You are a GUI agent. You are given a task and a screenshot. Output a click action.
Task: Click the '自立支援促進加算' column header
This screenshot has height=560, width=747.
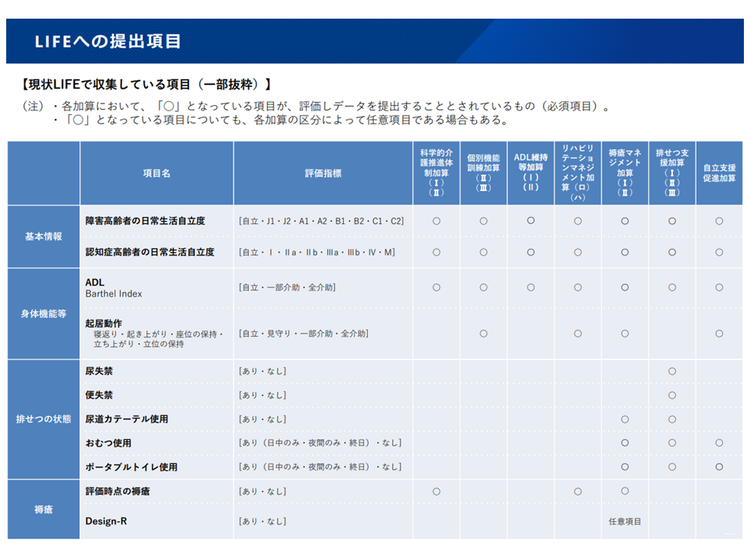(719, 173)
